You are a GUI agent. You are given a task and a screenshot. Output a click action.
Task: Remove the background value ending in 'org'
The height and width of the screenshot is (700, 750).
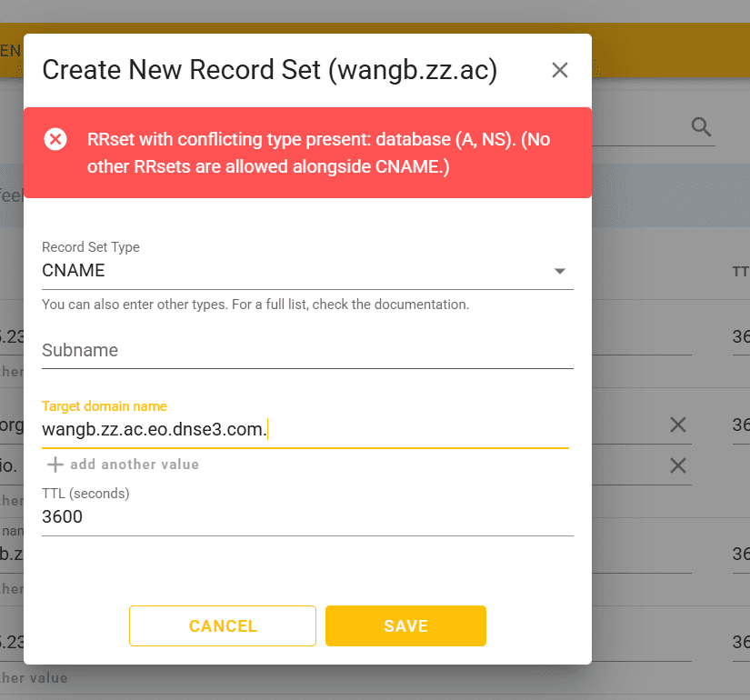tap(677, 424)
